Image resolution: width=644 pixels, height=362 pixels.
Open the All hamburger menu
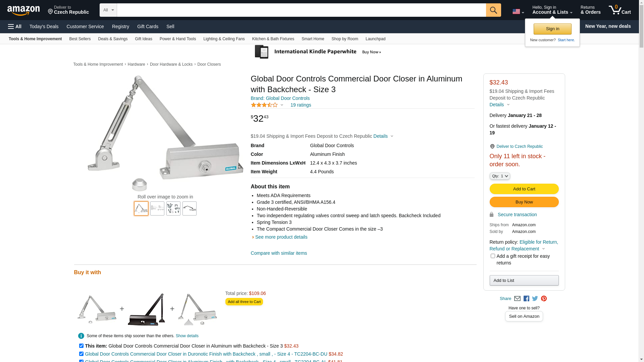(x=15, y=26)
